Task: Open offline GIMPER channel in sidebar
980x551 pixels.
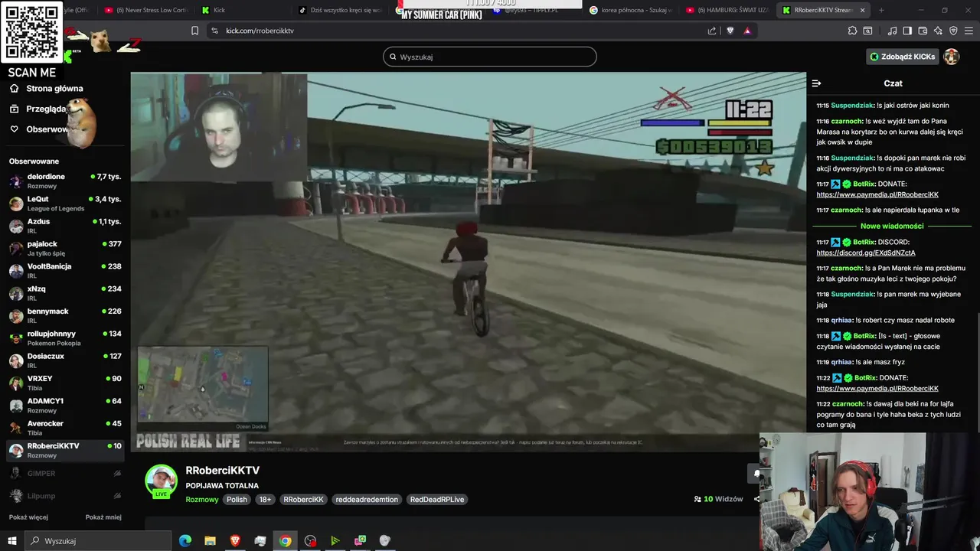Action: pyautogui.click(x=65, y=473)
